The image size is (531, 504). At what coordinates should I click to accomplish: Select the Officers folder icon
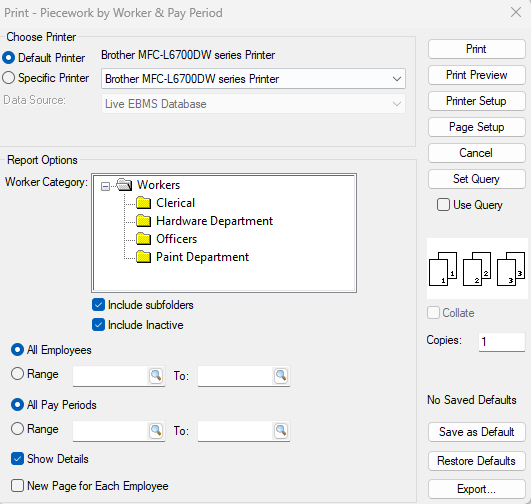144,239
